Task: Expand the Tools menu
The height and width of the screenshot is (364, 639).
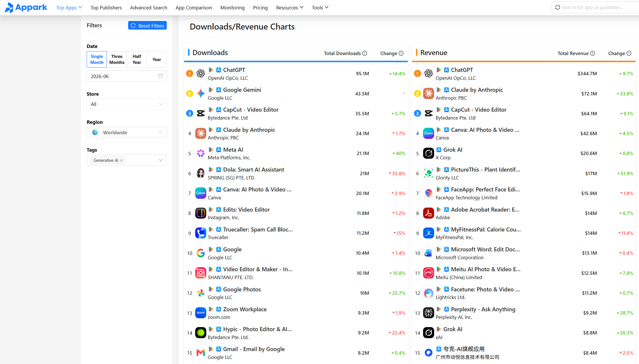Action: 320,8
